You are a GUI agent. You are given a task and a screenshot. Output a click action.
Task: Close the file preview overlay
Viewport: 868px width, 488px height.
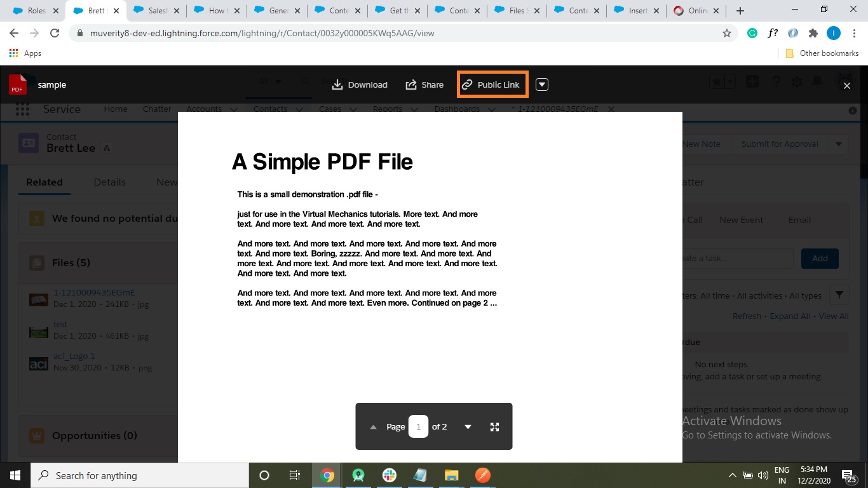click(846, 85)
